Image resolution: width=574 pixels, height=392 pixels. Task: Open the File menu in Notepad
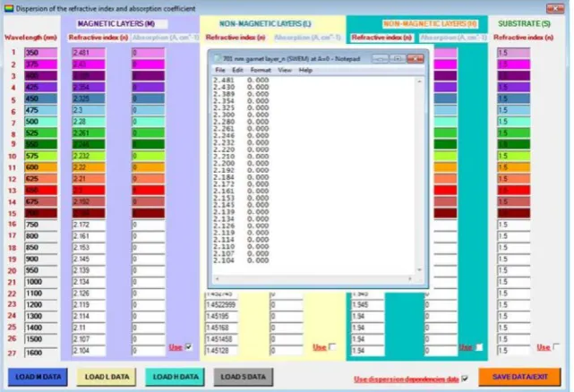[x=220, y=70]
